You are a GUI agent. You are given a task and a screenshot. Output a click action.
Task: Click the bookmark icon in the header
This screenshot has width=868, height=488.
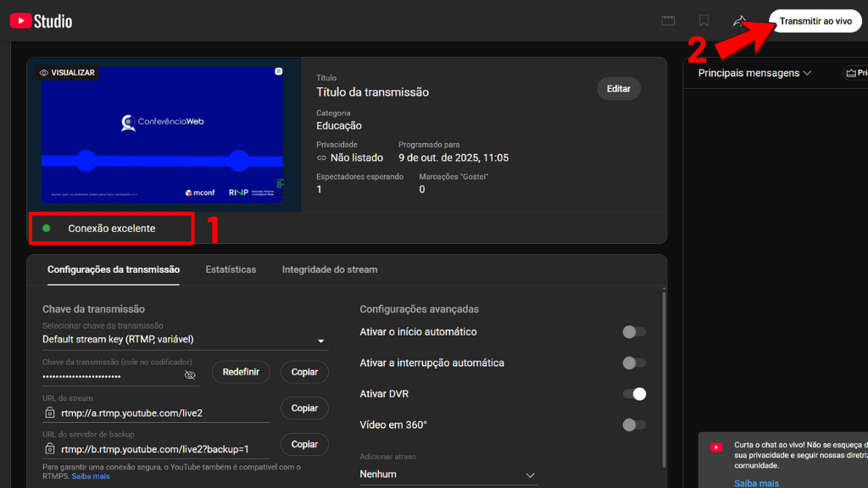[x=704, y=21]
